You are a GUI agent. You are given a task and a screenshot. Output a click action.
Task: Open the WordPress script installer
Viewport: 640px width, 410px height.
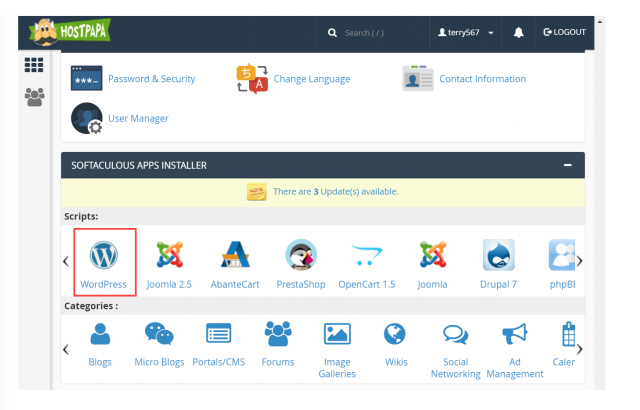(104, 264)
